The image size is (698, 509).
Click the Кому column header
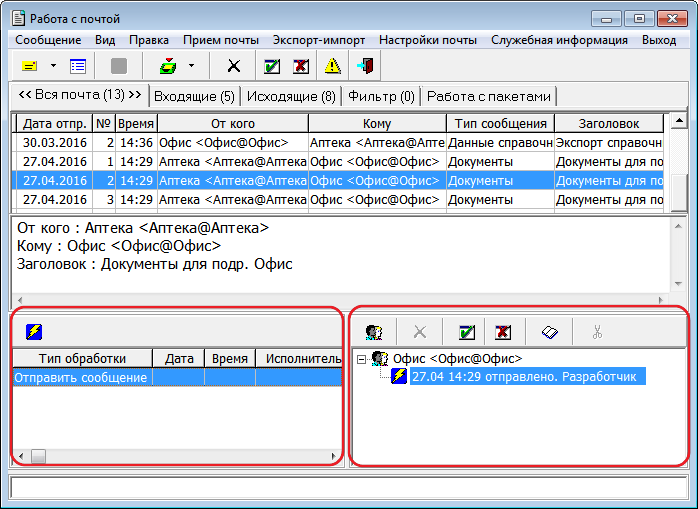377,123
